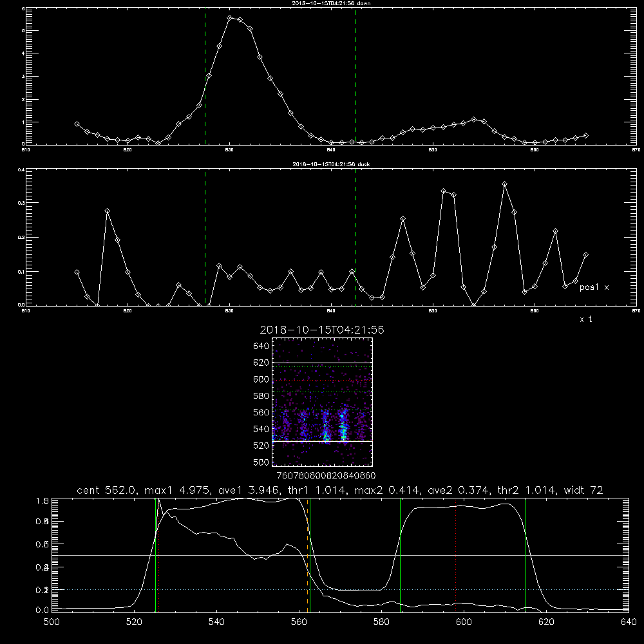Click the x-axis label '500' of the bottom plot
644x644 pixels.
click(52, 622)
